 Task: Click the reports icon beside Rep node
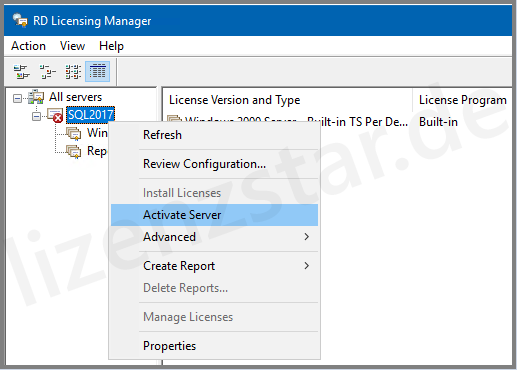[x=74, y=151]
